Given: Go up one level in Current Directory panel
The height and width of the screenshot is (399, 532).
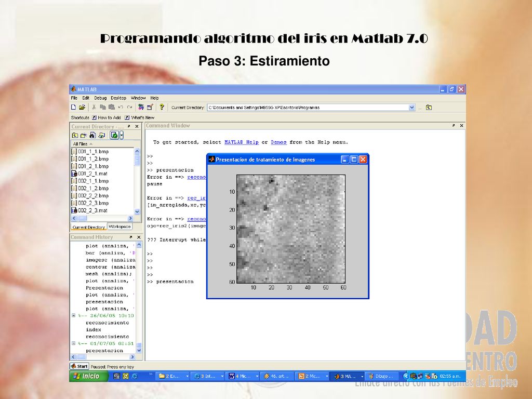Looking at the screenshot, I should click(75, 136).
